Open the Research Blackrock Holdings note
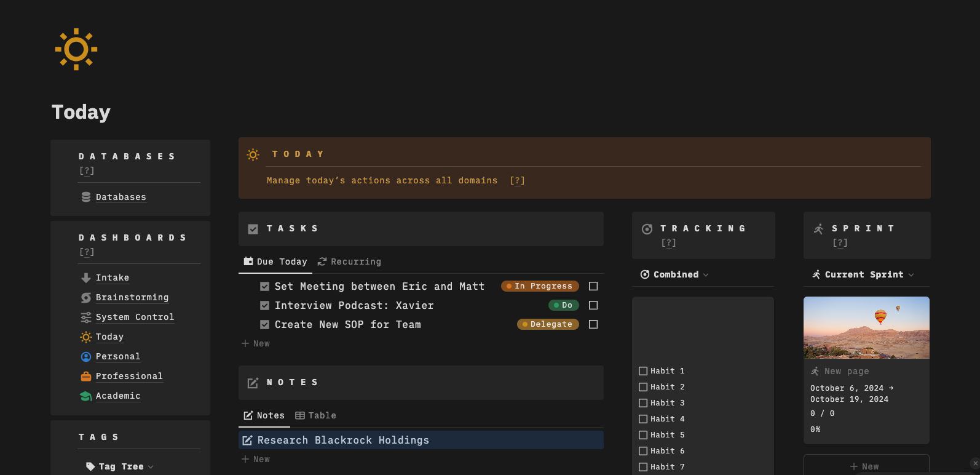 point(343,440)
